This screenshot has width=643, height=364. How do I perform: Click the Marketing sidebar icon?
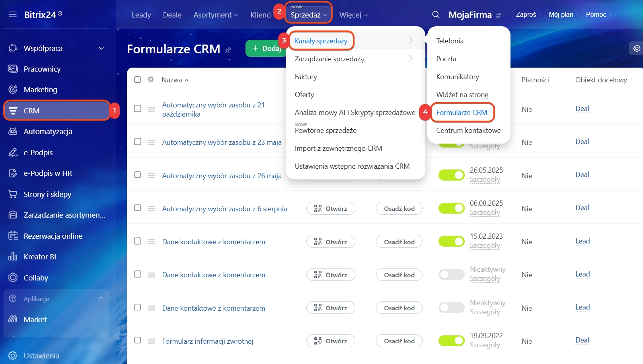(13, 90)
